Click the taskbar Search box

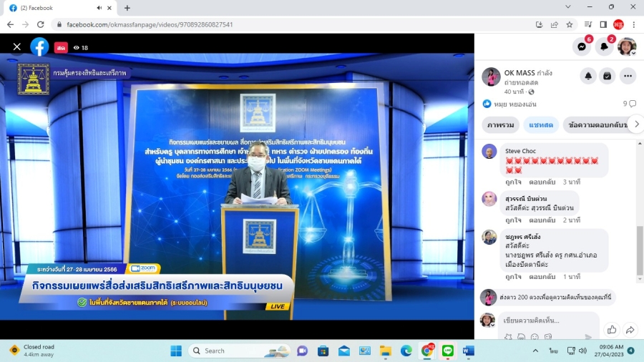(x=240, y=351)
